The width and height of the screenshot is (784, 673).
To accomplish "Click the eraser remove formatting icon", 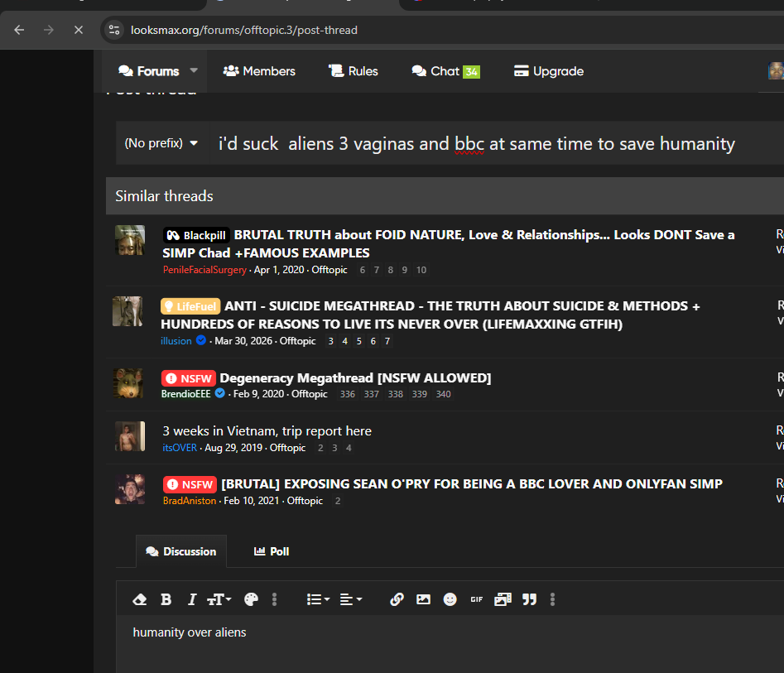I will pyautogui.click(x=140, y=599).
